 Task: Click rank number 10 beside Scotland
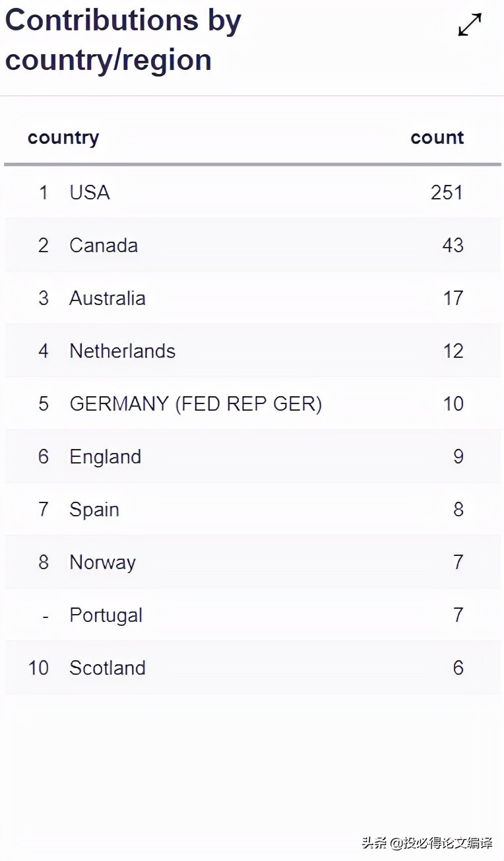click(38, 668)
